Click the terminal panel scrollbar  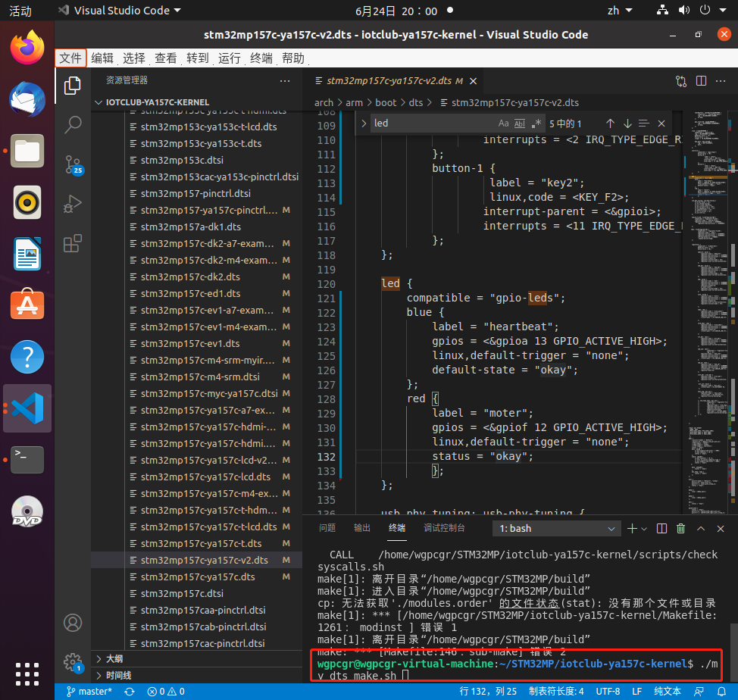(733, 652)
